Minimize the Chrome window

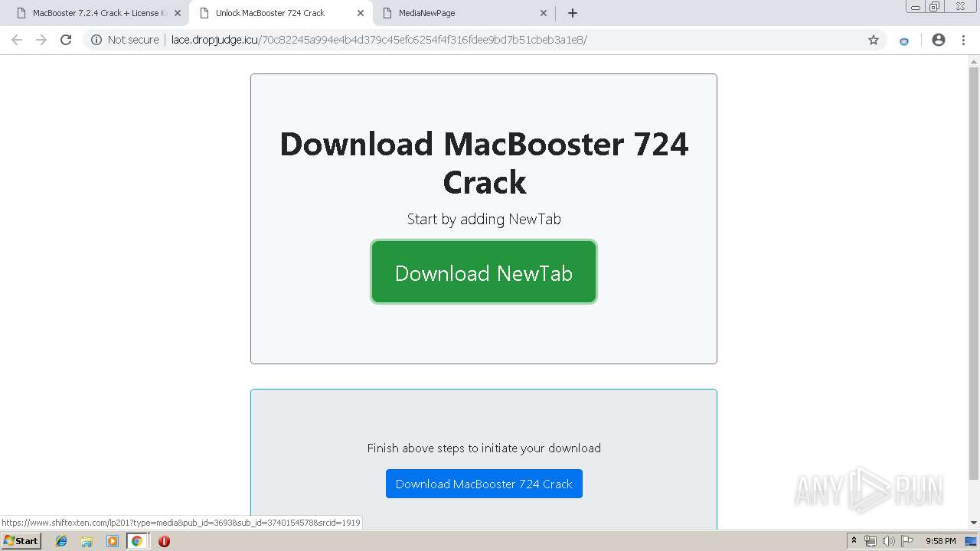click(916, 6)
